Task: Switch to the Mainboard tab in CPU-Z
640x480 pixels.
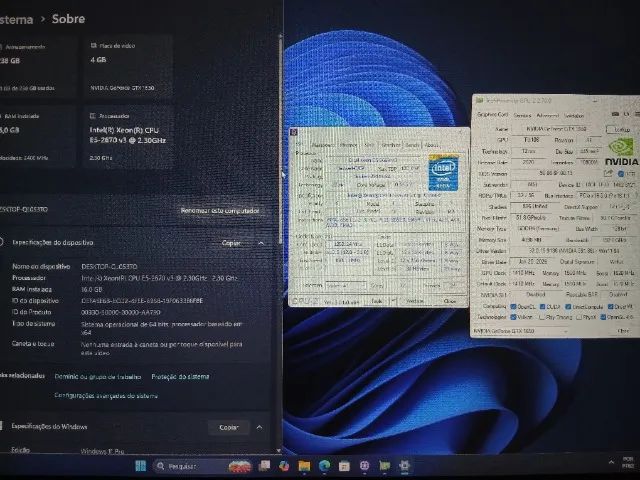Action: (x=323, y=145)
